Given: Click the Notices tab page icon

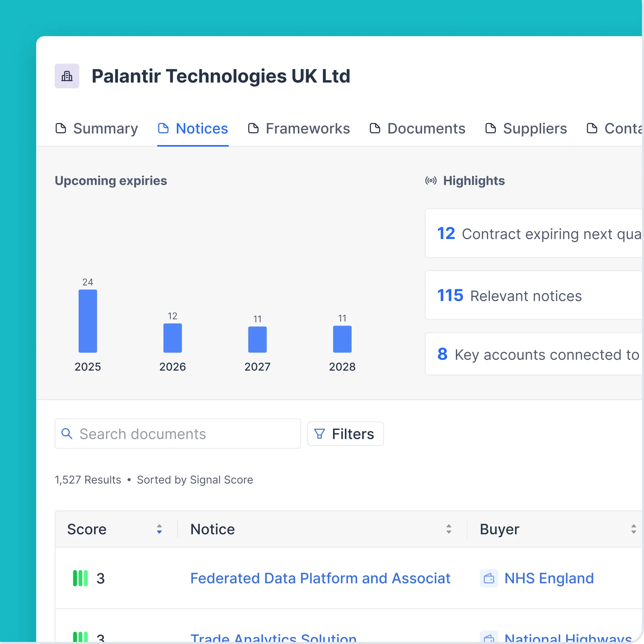Looking at the screenshot, I should pos(163,128).
